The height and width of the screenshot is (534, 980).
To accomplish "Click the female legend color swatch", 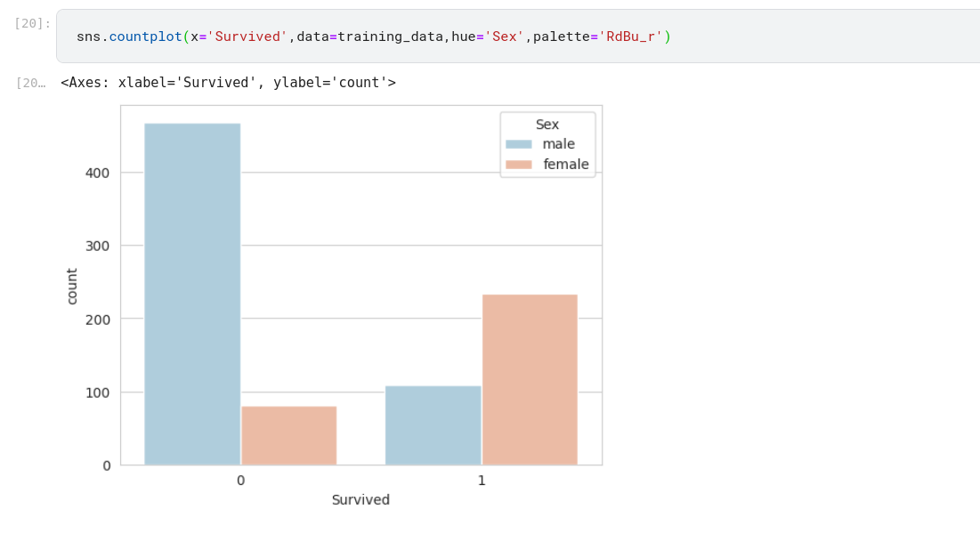I will pyautogui.click(x=518, y=165).
